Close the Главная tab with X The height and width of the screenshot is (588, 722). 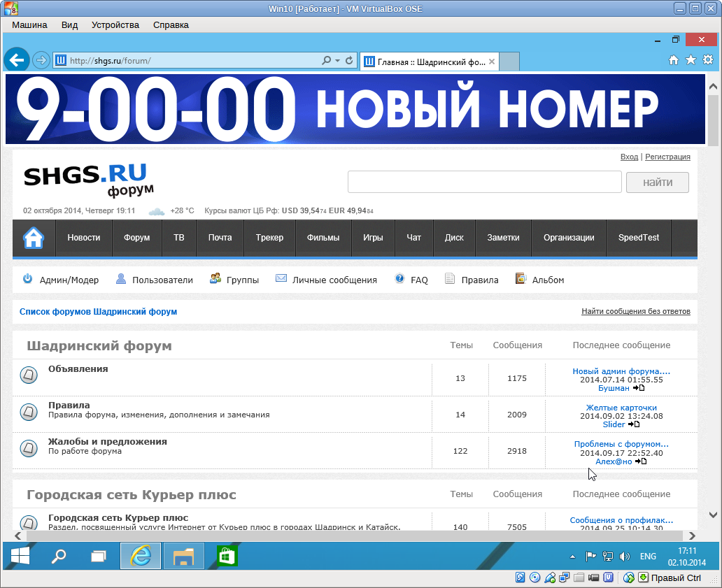click(x=492, y=62)
